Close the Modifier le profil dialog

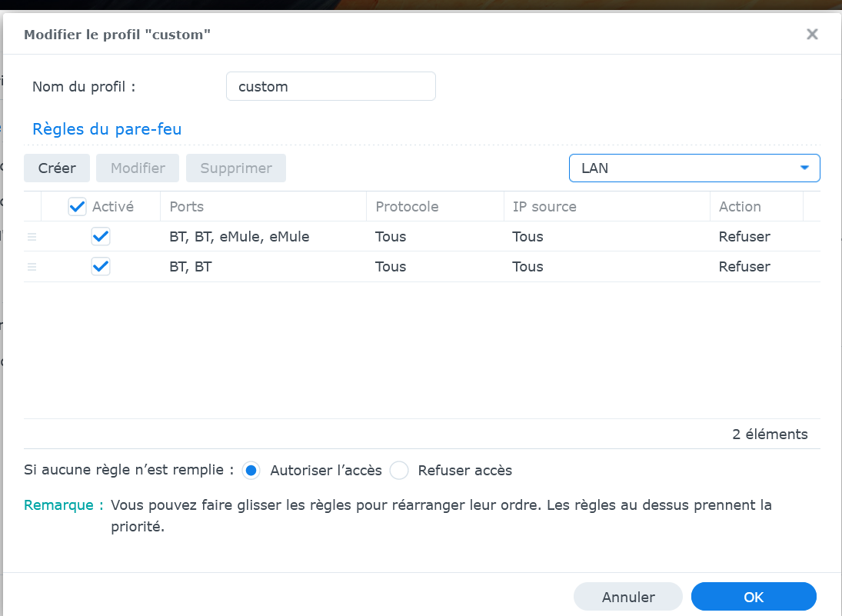point(811,34)
